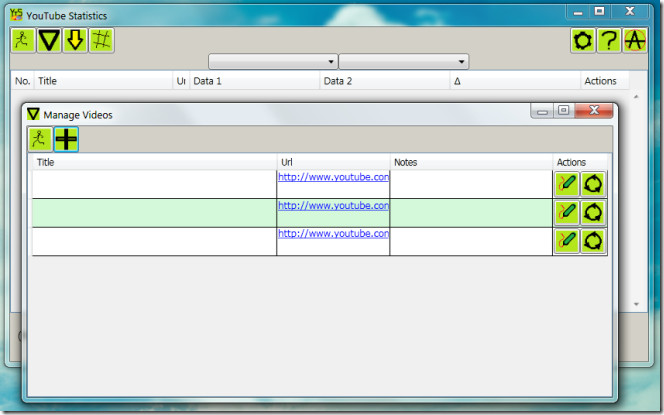This screenshot has height=415, width=664.
Task: Click the yellow down arrow download icon
Action: [75, 41]
